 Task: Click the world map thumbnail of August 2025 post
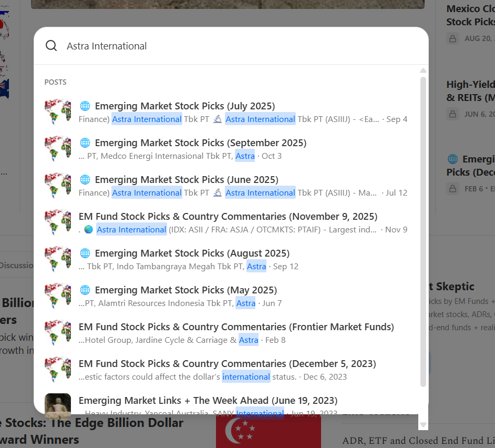pos(58,259)
